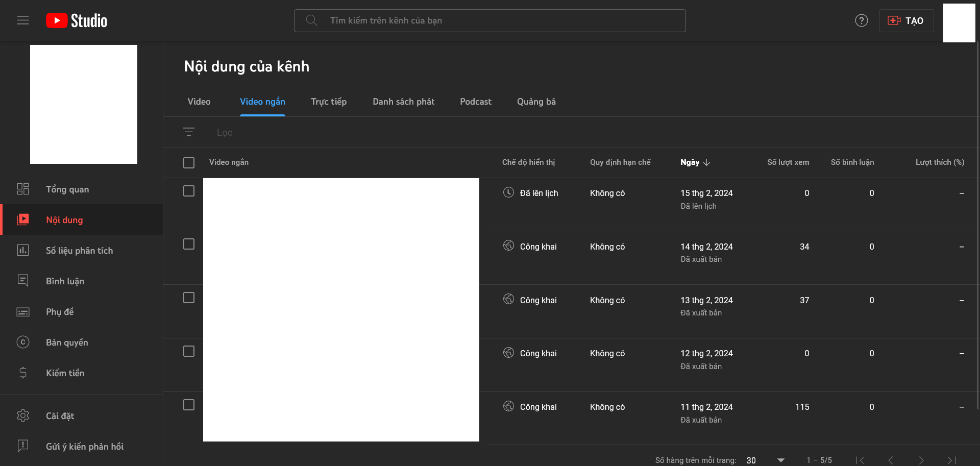Click the Ngày sort arrow icon

(x=707, y=162)
